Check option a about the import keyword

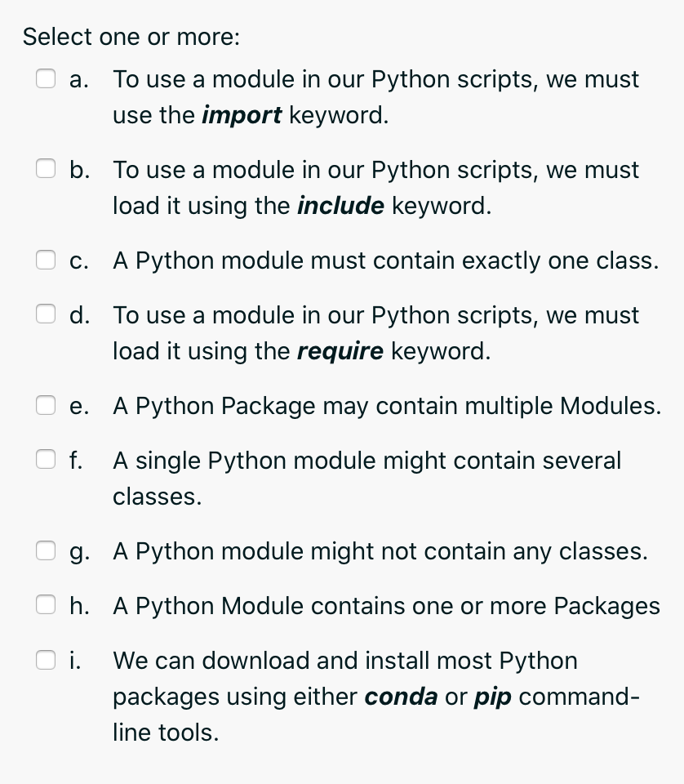click(x=46, y=79)
